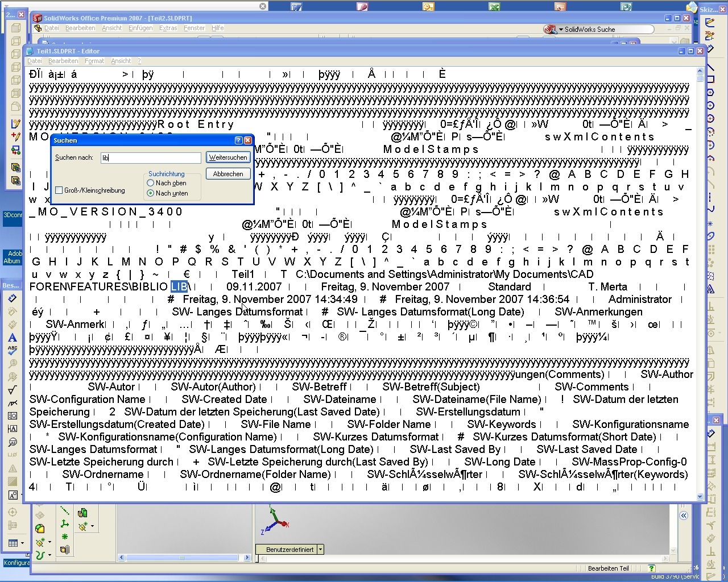Click the Benutzerdefiniert view label
Image resolution: width=728 pixels, height=582 pixels.
pyautogui.click(x=289, y=550)
